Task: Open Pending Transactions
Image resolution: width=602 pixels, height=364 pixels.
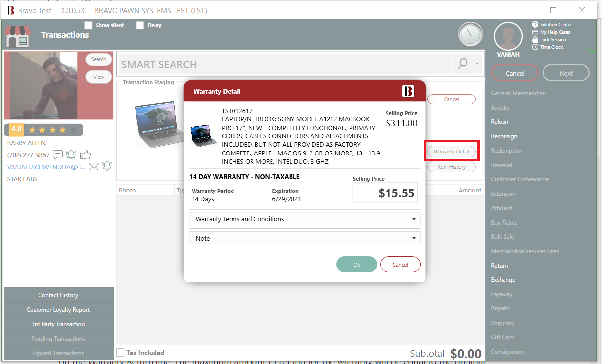Action: 58,339
